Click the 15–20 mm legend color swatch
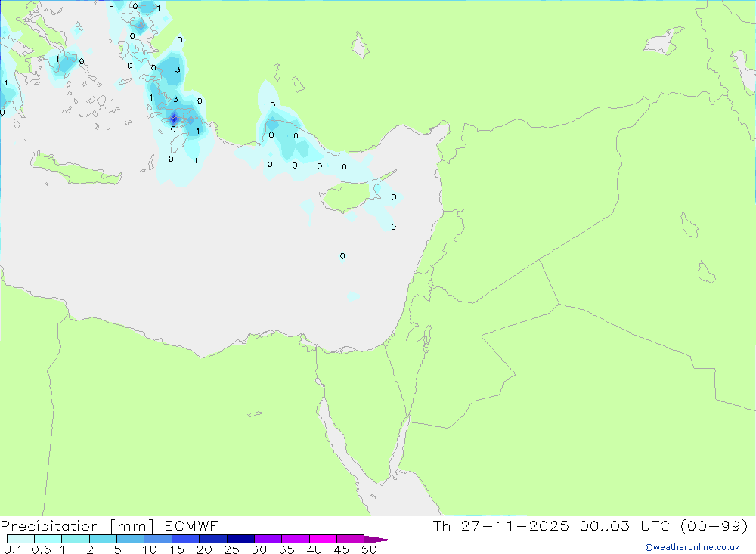The height and width of the screenshot is (554, 756). (185, 539)
